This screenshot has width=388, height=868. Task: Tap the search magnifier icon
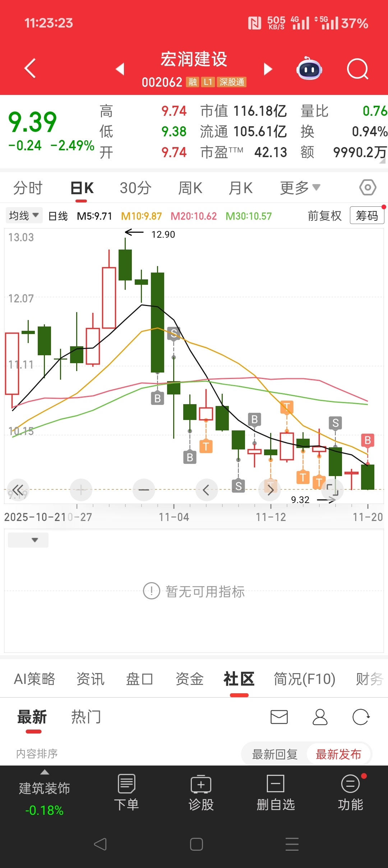(358, 69)
